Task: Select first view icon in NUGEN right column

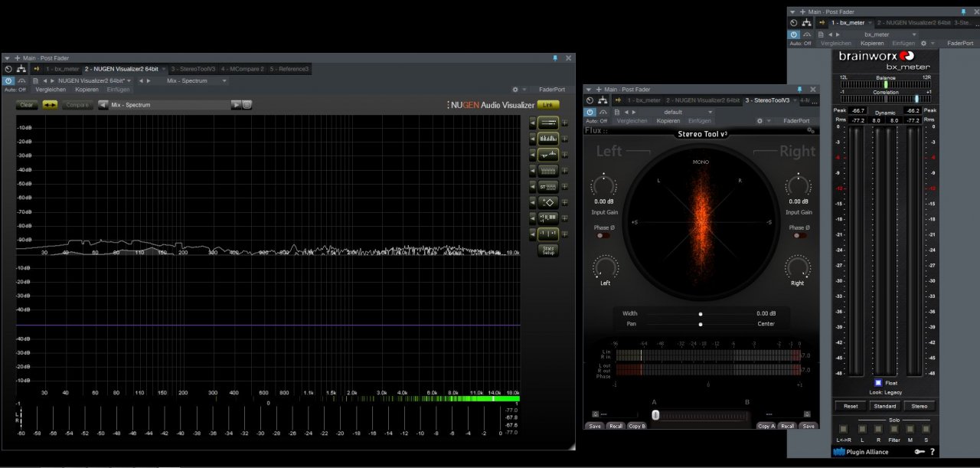Action: tap(548, 123)
